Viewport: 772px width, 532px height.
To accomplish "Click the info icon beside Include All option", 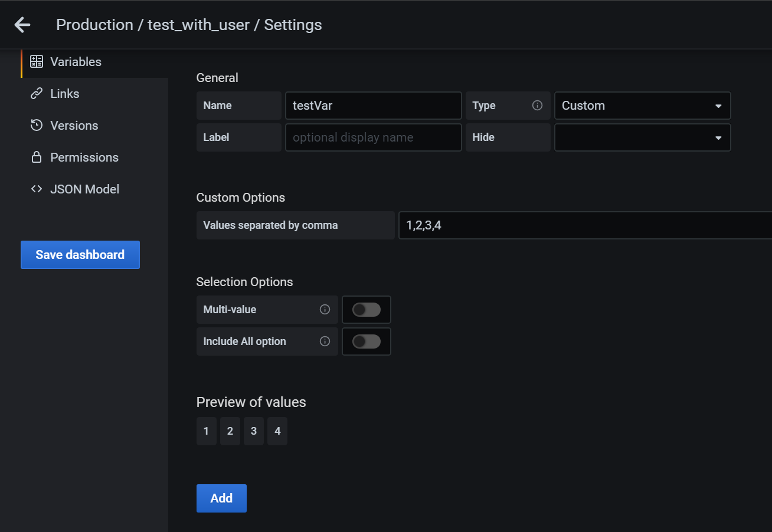I will [325, 341].
